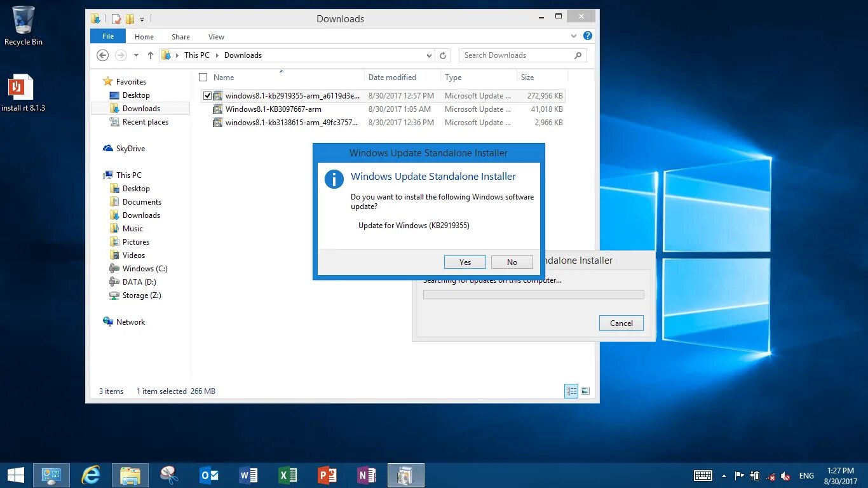This screenshot has width=868, height=488.
Task: Open the recent locations dropdown arrow
Action: pos(136,55)
